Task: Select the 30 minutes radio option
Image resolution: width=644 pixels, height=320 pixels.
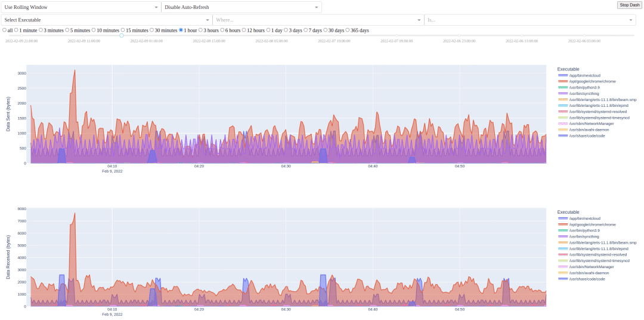Action: 152,30
